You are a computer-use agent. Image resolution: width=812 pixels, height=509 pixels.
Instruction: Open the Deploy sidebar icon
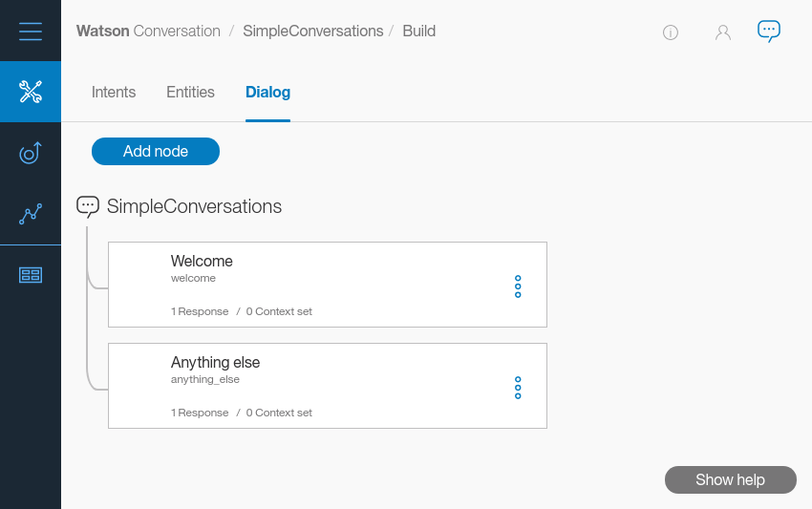[x=31, y=153]
